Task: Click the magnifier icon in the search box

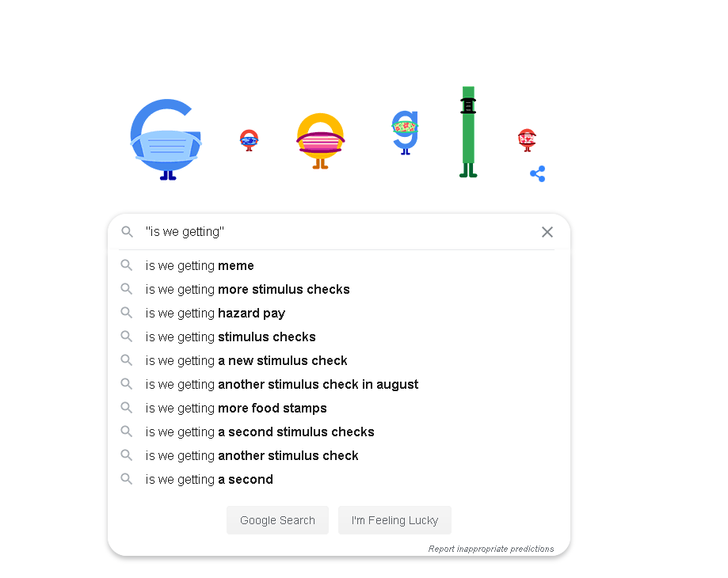Action: [128, 232]
